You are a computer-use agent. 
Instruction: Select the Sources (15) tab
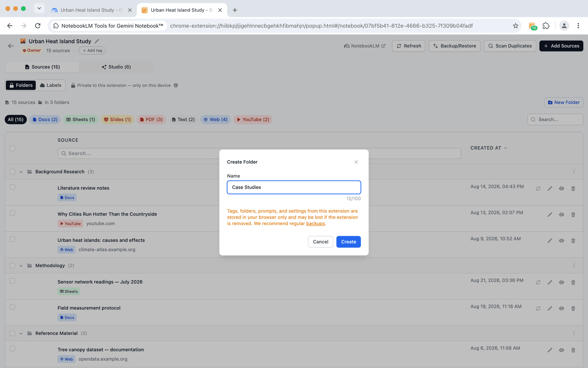[42, 67]
